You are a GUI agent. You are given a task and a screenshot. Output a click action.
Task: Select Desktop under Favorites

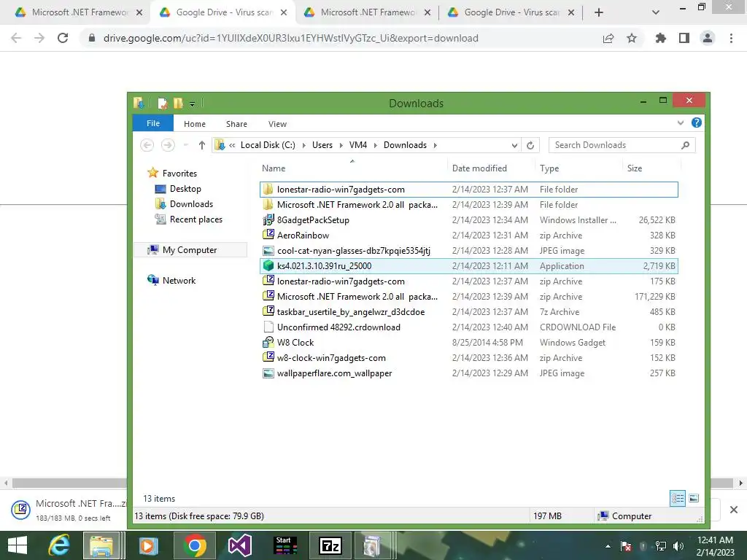tap(185, 189)
